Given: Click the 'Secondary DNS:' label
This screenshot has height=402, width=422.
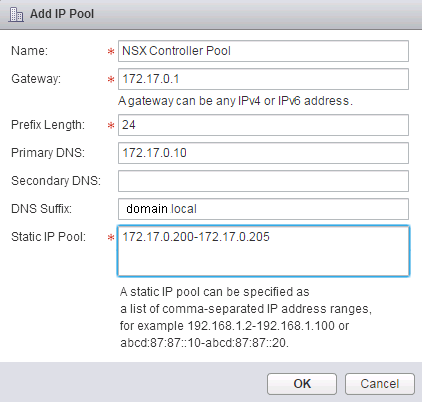Looking at the screenshot, I should pos(56,181).
